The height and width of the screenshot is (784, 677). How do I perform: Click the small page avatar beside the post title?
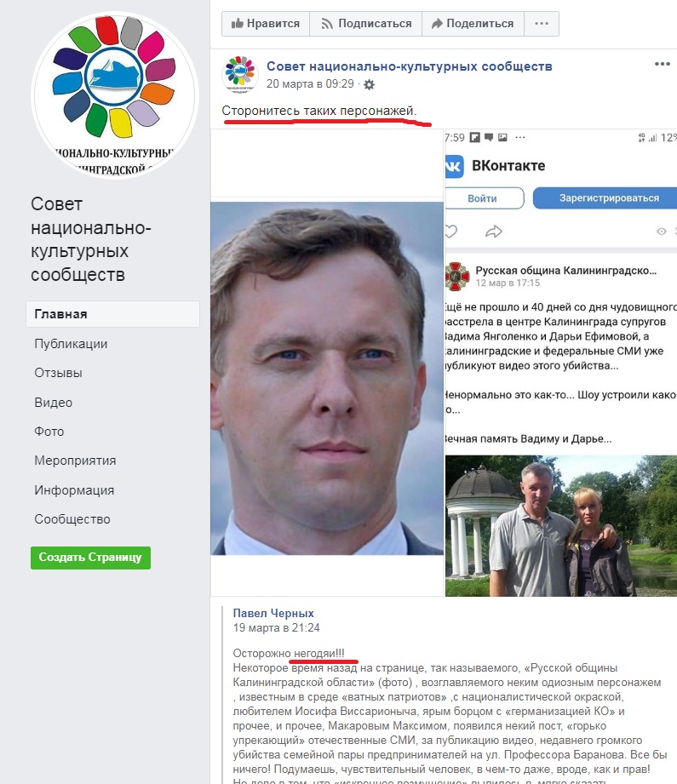coord(240,75)
